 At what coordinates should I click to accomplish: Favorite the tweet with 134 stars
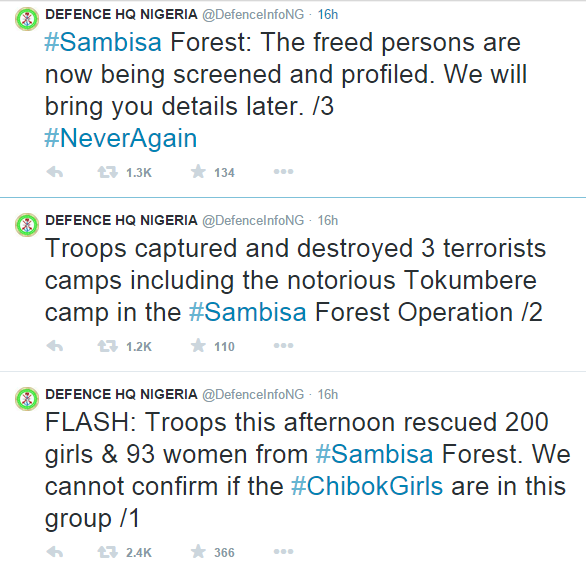tap(198, 172)
